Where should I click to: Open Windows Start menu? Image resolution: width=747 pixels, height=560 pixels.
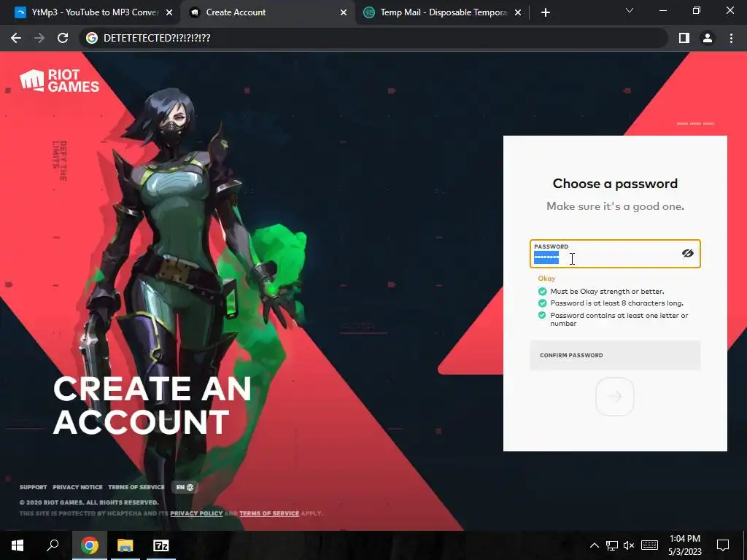point(18,545)
